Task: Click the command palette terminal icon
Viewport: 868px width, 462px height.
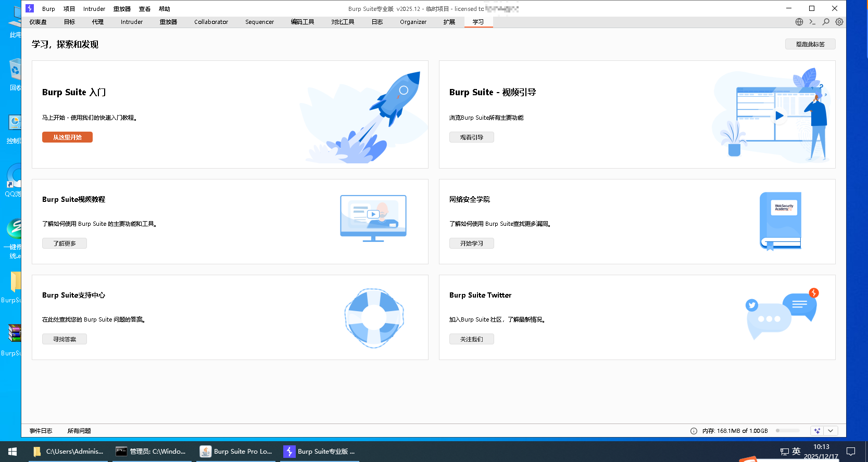Action: (812, 22)
